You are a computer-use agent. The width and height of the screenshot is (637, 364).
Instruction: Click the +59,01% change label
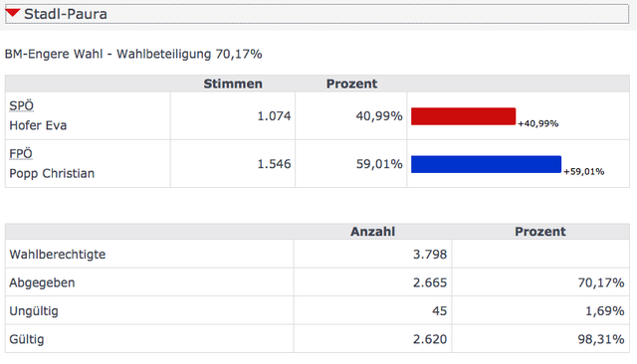tap(583, 172)
